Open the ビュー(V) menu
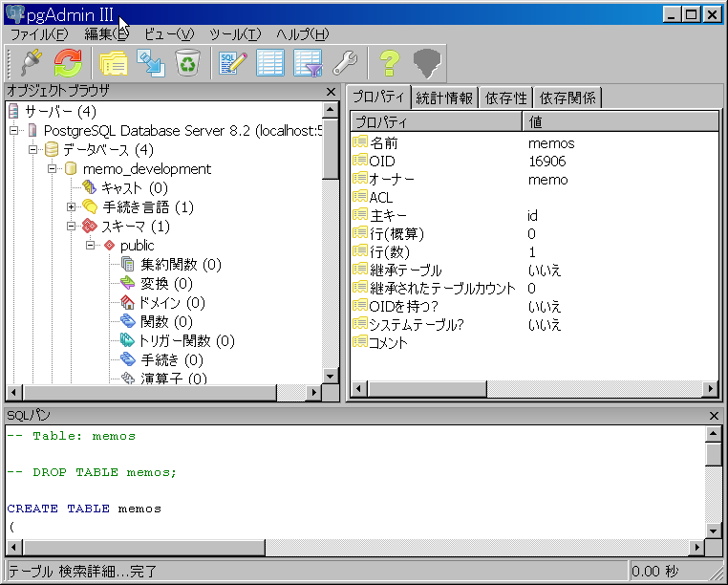Screen dimensions: 728x585 pos(169,34)
